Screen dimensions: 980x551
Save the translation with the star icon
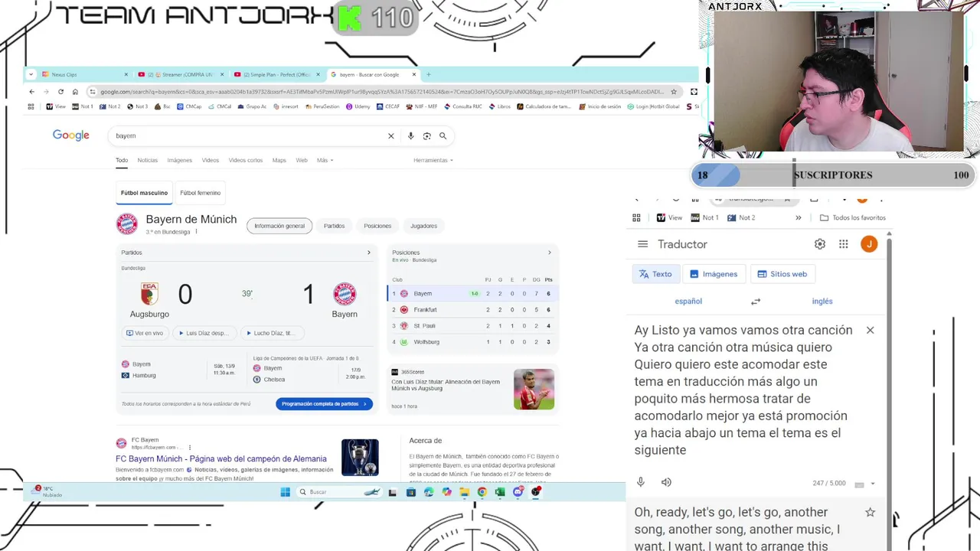[870, 512]
